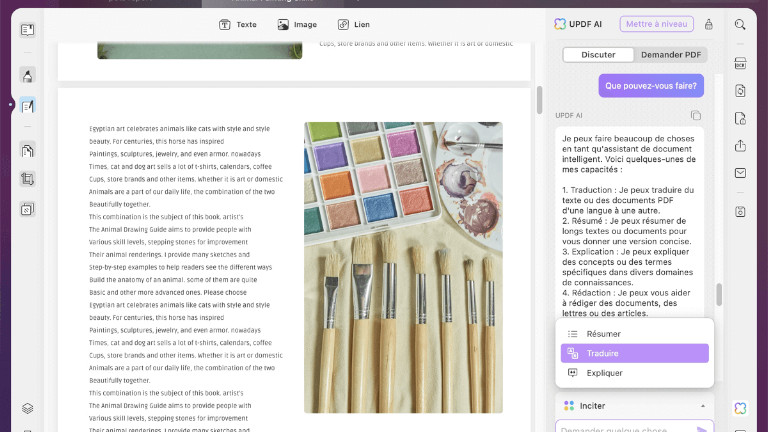Select the paint palette and brushes image
This screenshot has height=432, width=768.
coord(403,267)
